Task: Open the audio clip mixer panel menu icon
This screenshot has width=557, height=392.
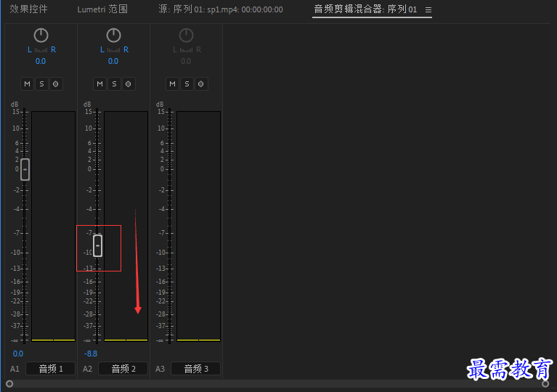Action: [428, 10]
